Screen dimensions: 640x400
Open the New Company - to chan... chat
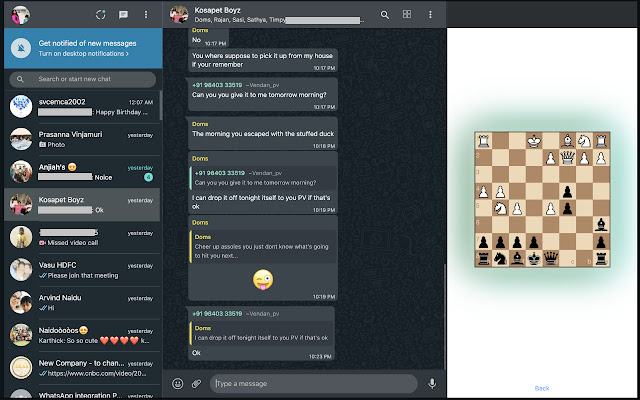click(x=83, y=368)
